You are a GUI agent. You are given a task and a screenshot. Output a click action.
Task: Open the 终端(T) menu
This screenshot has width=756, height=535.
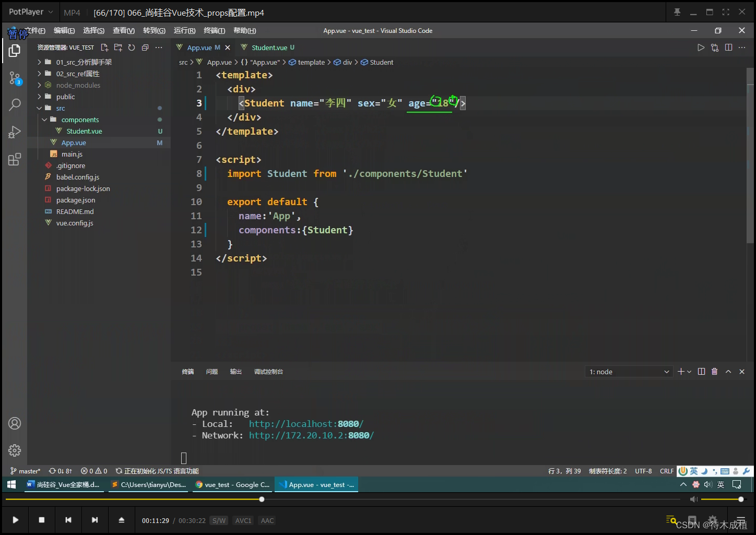214,31
